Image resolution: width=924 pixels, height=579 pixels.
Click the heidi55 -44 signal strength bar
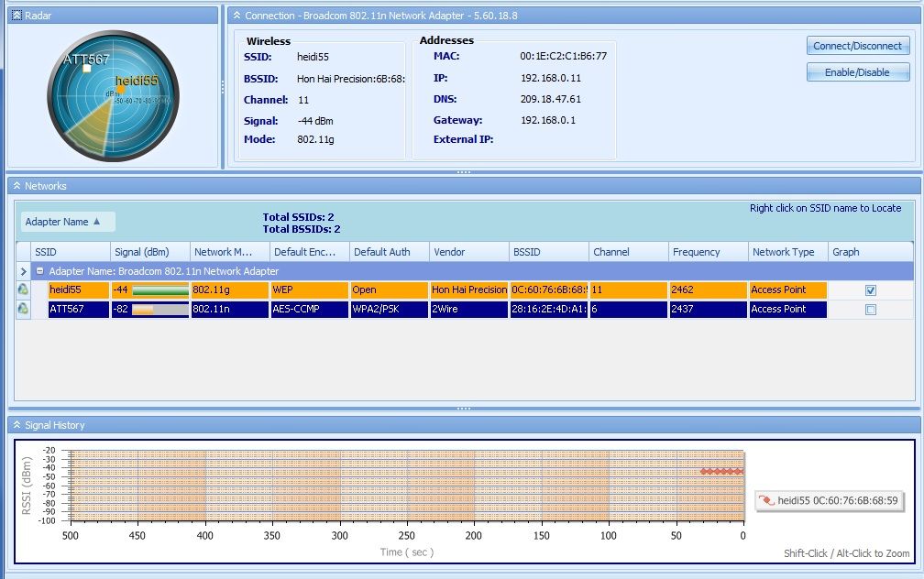pos(160,289)
